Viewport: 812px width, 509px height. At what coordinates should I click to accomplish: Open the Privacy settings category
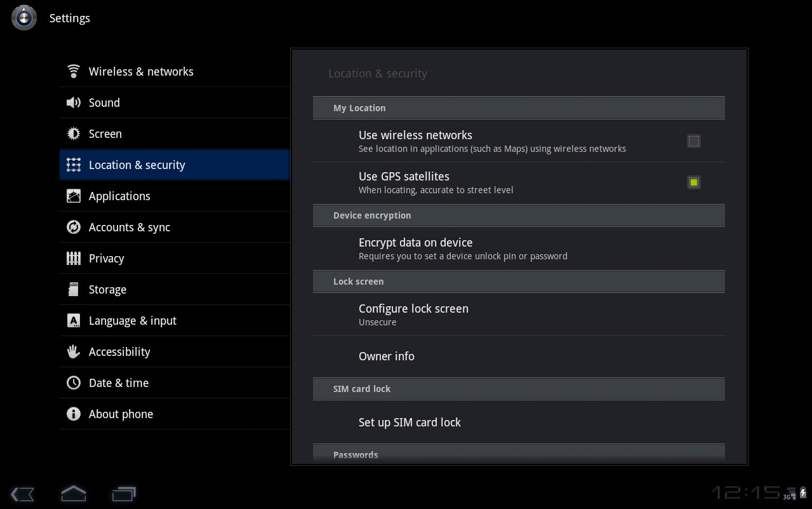[107, 259]
